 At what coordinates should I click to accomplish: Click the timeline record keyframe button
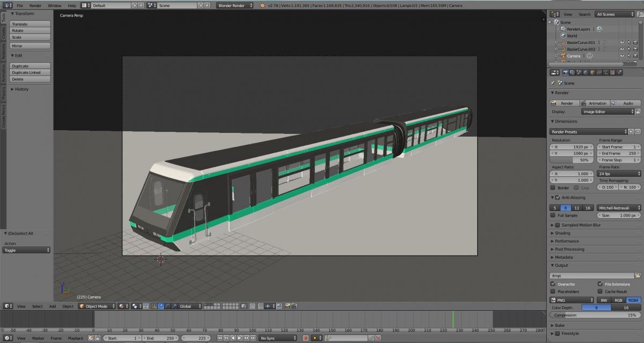pyautogui.click(x=306, y=338)
